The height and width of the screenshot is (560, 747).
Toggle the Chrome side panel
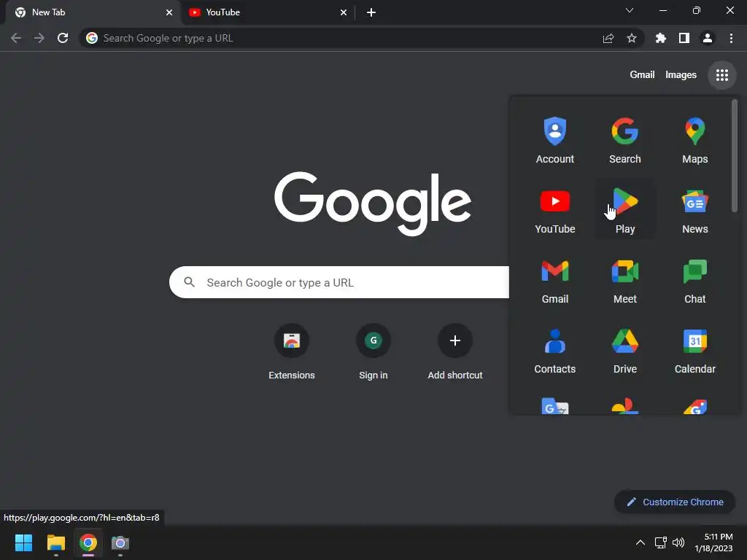click(684, 38)
